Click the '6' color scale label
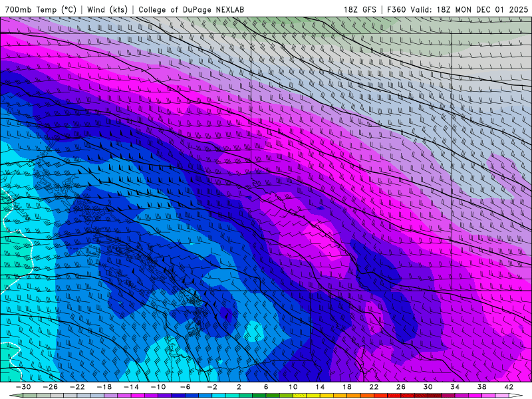Viewport: 532px width, 399px height. (x=266, y=387)
